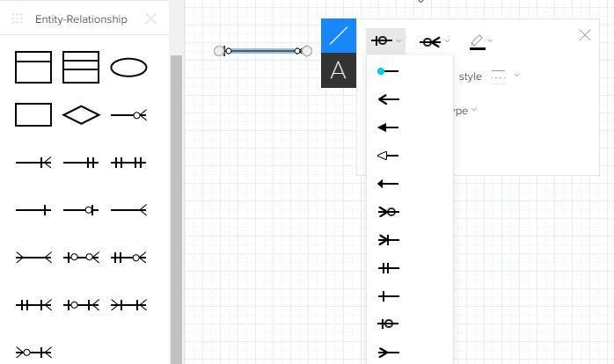Viewport: 614px width, 364px height.
Task: Select the solid filled arrow start option
Action: [x=388, y=127]
